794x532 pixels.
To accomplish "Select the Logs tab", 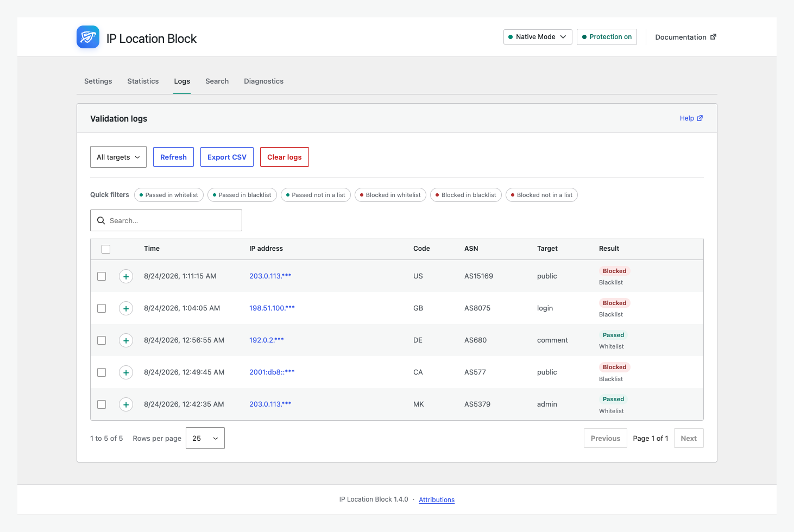I will pos(182,81).
